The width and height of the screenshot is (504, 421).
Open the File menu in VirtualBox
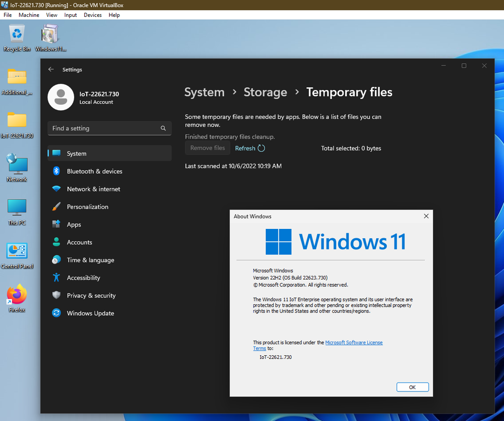tap(8, 15)
